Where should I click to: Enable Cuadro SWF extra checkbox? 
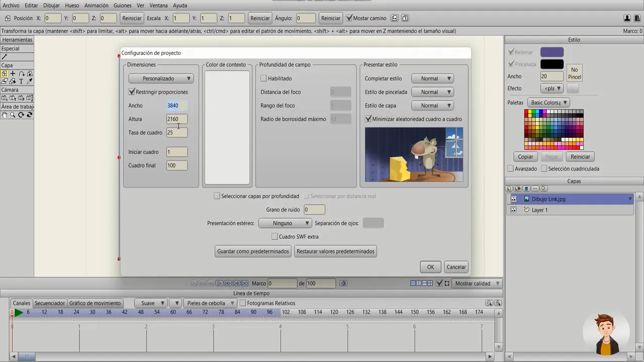point(275,236)
